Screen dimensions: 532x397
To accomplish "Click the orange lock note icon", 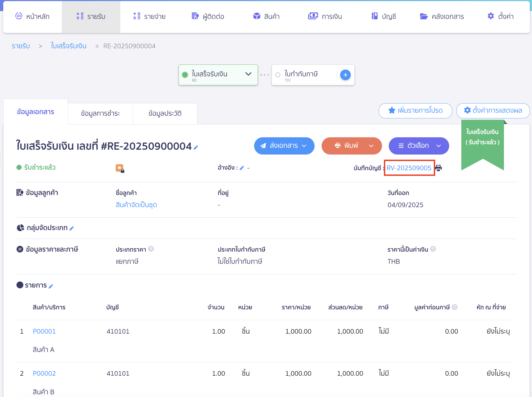I will pos(120,168).
